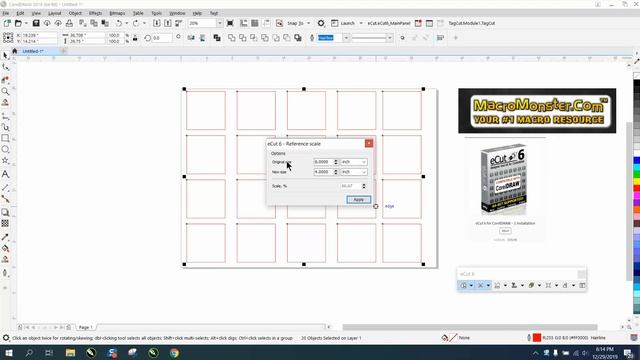Click the rotation angle field
The height and width of the screenshot is (360, 640).
(161, 38)
